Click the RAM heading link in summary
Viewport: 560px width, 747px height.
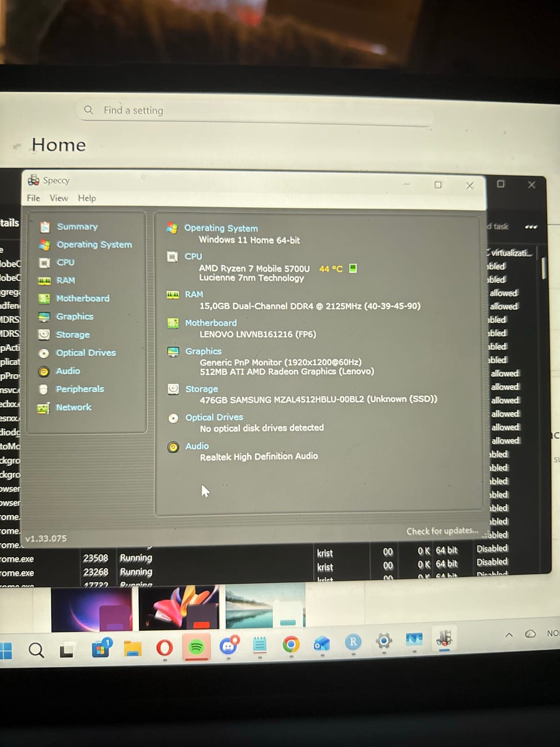tap(194, 294)
